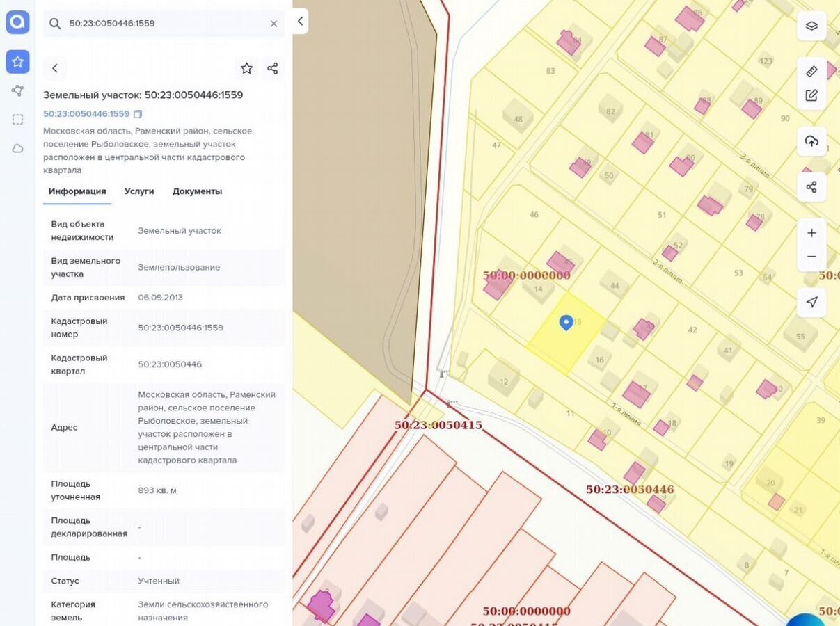Click the Вид объекта недвижимости row label
840x626 pixels.
[x=82, y=230]
